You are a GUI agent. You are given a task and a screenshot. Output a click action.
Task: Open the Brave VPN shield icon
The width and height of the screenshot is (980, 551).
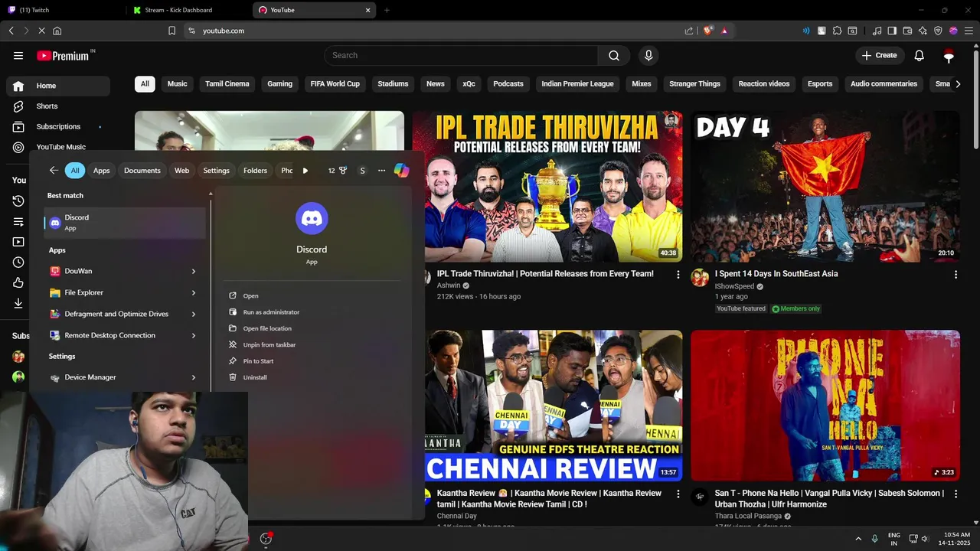(938, 31)
